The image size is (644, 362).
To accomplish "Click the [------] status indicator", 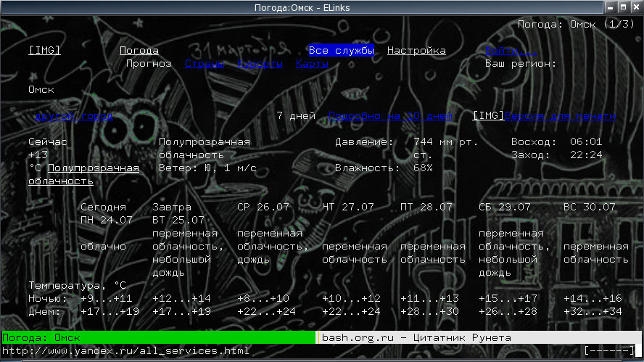I will [x=609, y=351].
